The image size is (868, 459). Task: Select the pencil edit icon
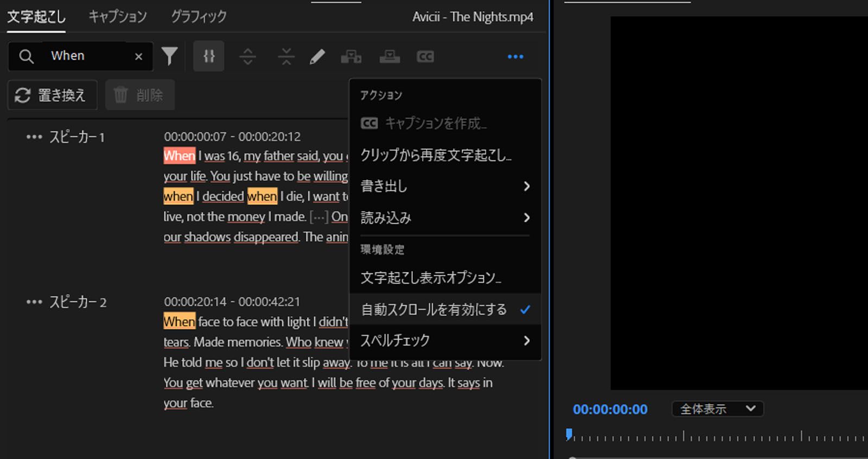tap(317, 56)
